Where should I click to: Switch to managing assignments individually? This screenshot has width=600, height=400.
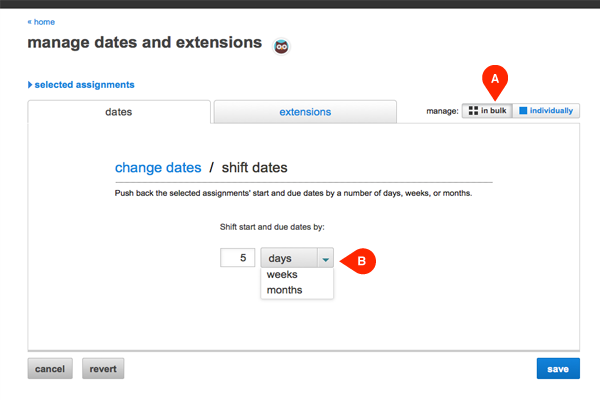click(x=546, y=111)
